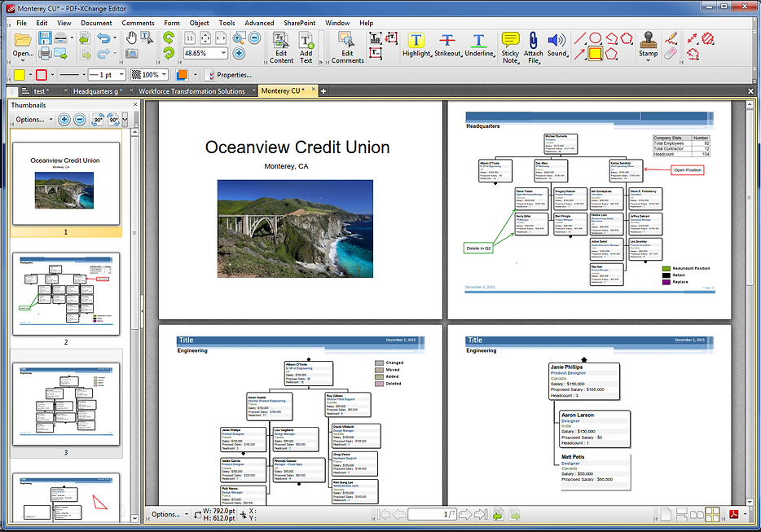761x532 pixels.
Task: Switch to single page layout in status bar
Action: coord(664,515)
